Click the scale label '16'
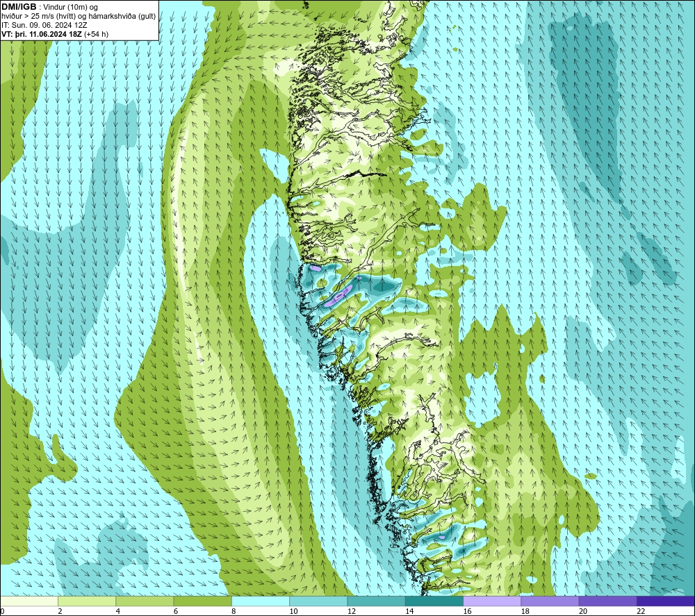Image resolution: width=695 pixels, height=616 pixels. pyautogui.click(x=467, y=611)
